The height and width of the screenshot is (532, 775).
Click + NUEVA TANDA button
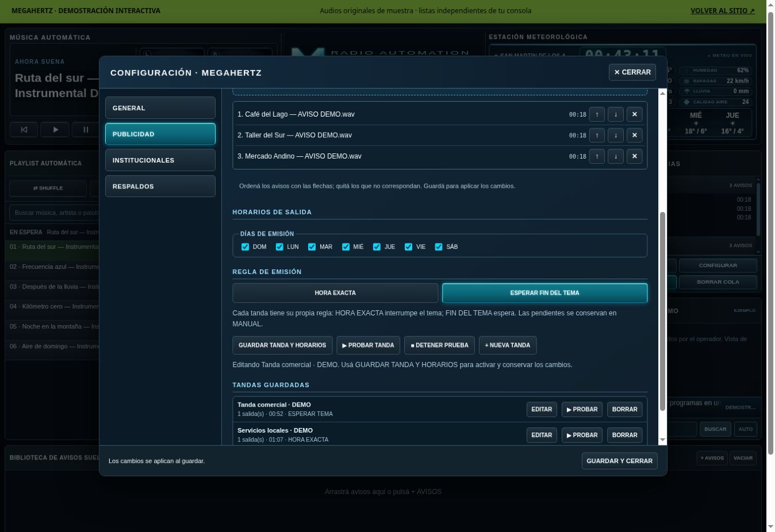pos(508,345)
